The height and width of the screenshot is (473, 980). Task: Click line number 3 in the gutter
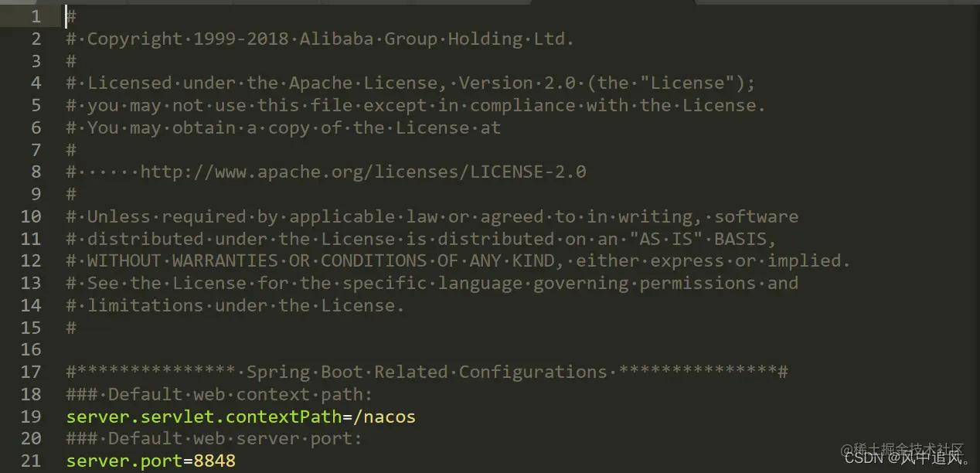36,61
